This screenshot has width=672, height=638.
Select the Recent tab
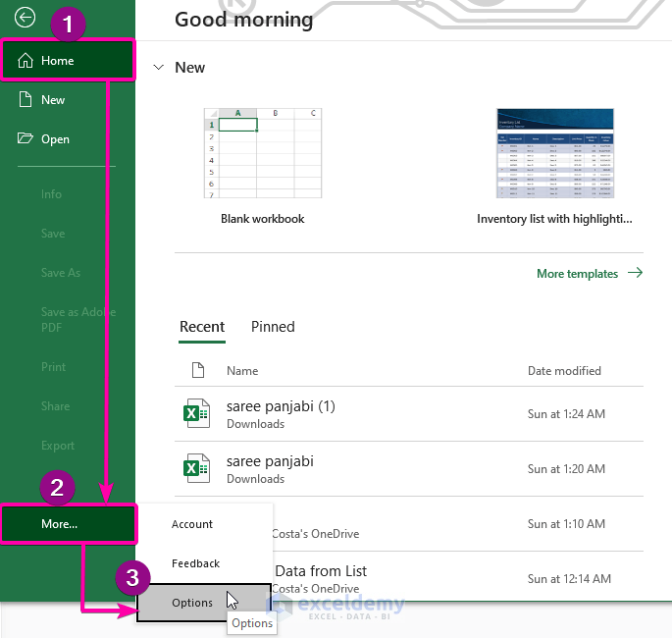[202, 327]
